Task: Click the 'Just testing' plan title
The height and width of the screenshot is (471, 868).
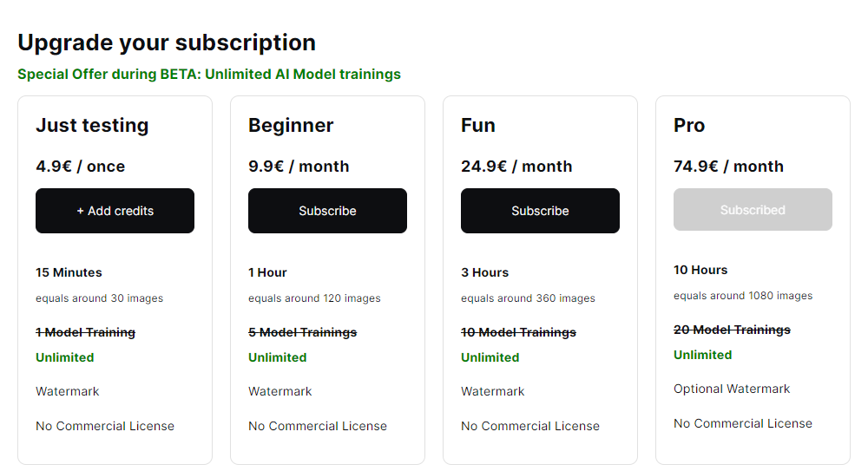Action: 92,125
